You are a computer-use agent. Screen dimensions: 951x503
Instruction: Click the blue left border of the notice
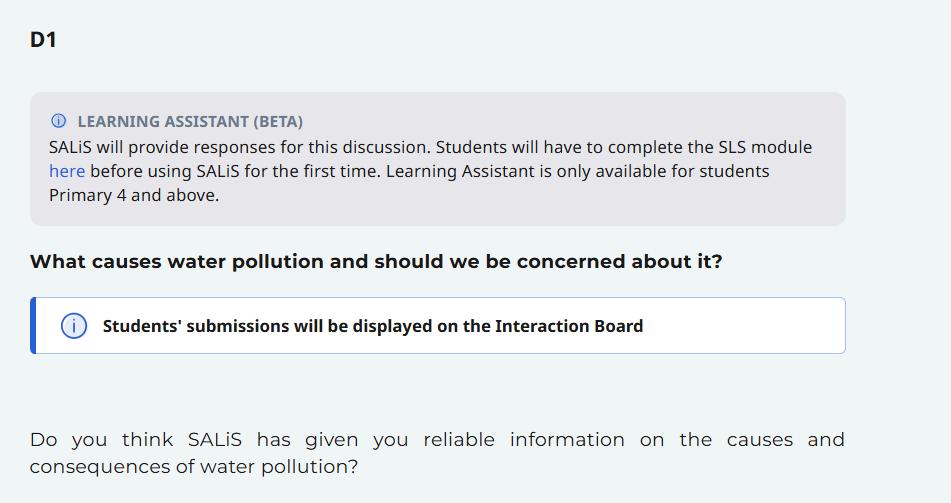pos(33,325)
